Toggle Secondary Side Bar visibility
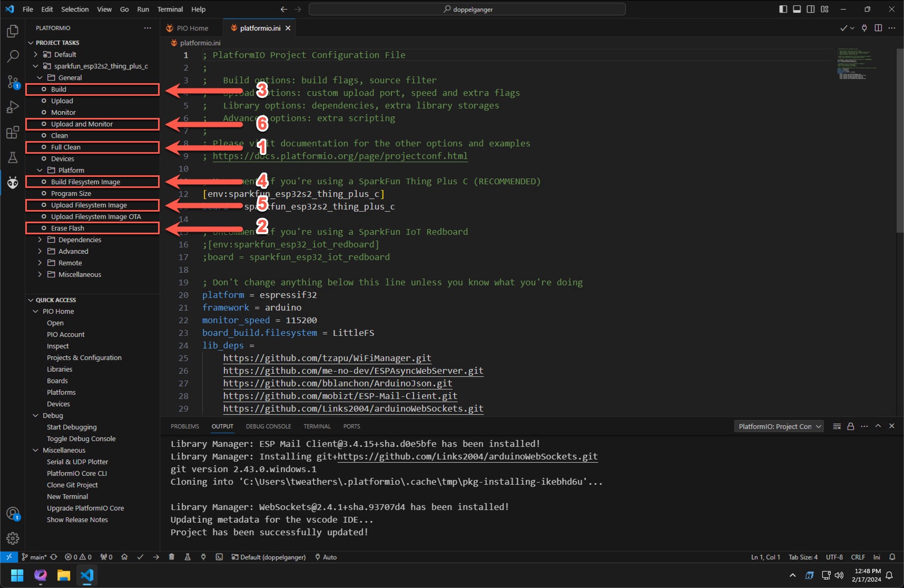The width and height of the screenshot is (904, 588). 811,9
